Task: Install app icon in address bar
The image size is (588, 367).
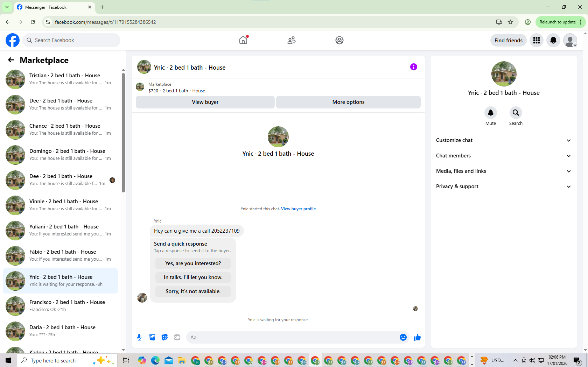Action: pos(499,22)
